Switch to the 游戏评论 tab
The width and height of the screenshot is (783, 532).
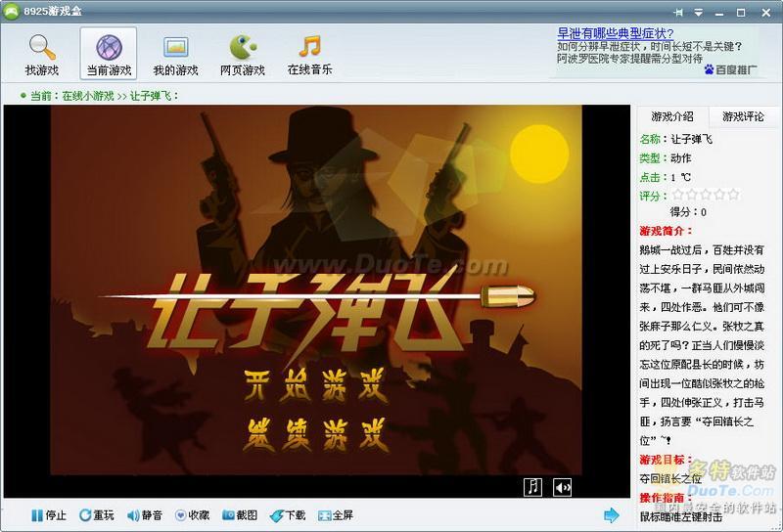(x=743, y=116)
